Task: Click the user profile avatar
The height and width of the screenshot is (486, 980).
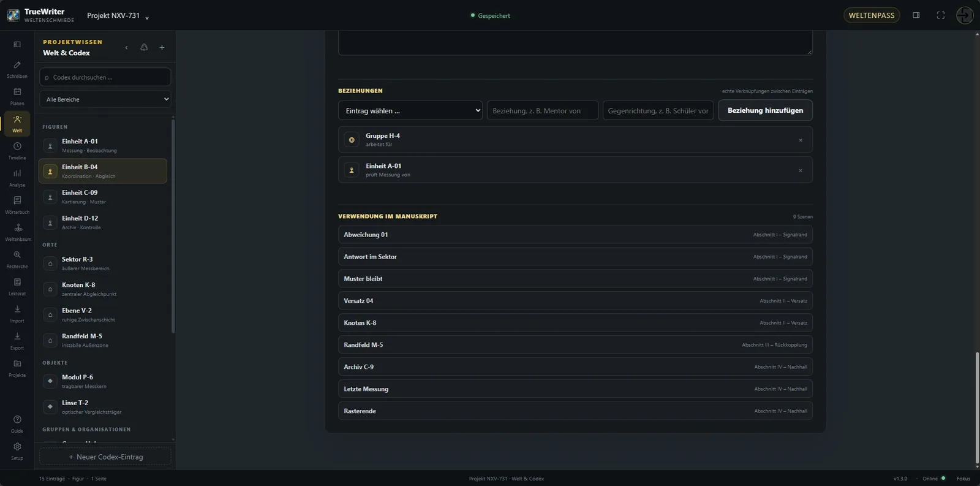Action: [x=965, y=15]
